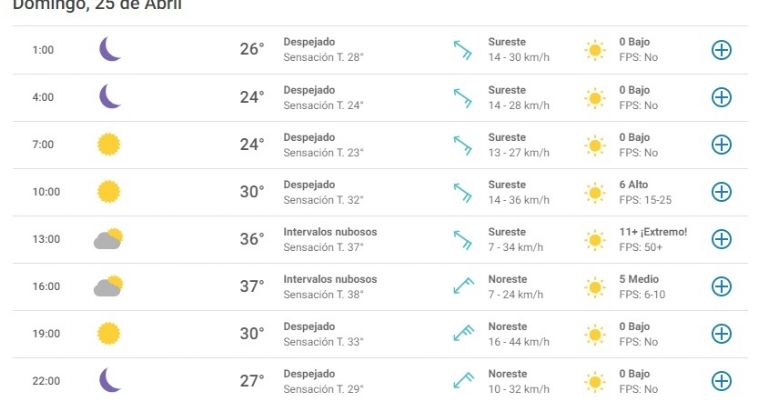This screenshot has width=768, height=400.
Task: Expand the 19:00 forecast row
Action: coord(721,334)
